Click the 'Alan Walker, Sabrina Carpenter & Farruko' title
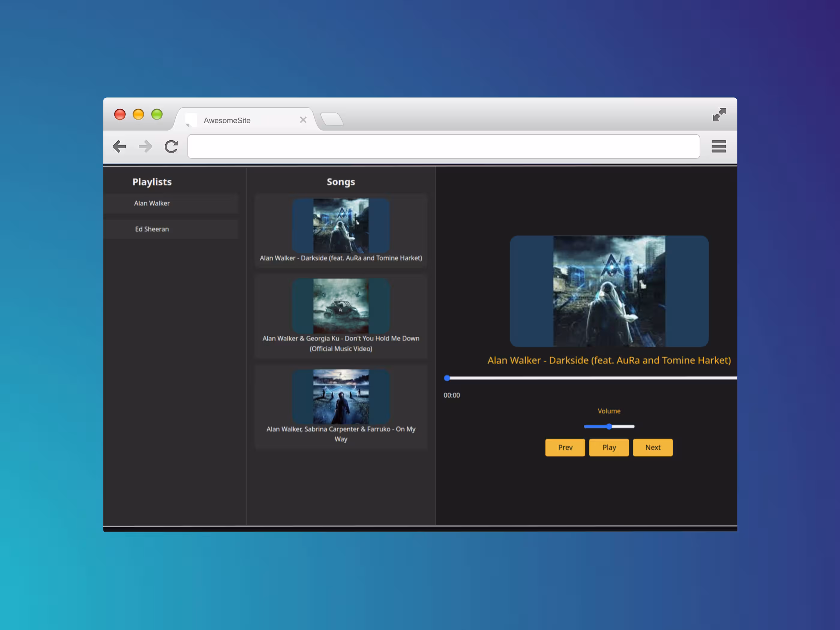 click(x=340, y=434)
